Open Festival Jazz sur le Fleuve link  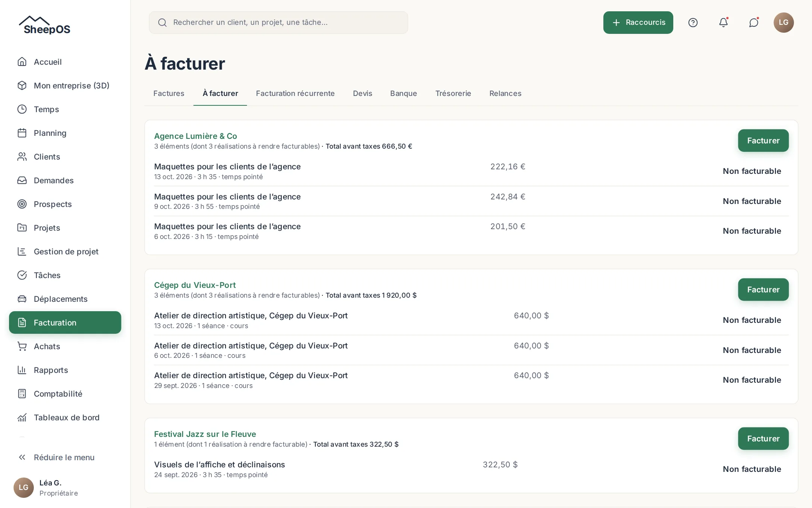tap(205, 434)
